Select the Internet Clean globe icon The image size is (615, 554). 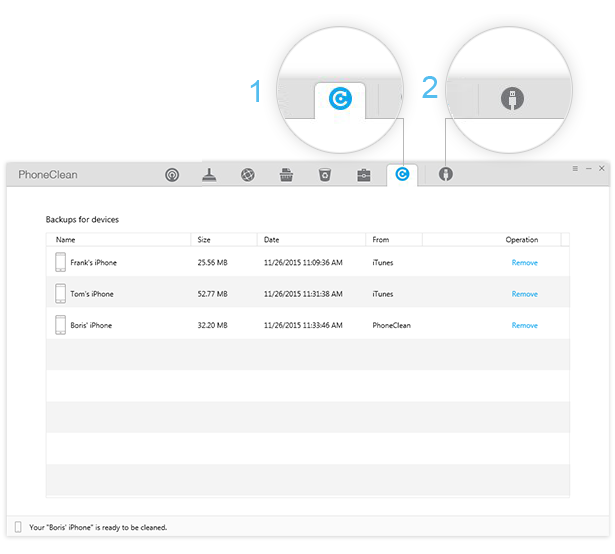247,175
